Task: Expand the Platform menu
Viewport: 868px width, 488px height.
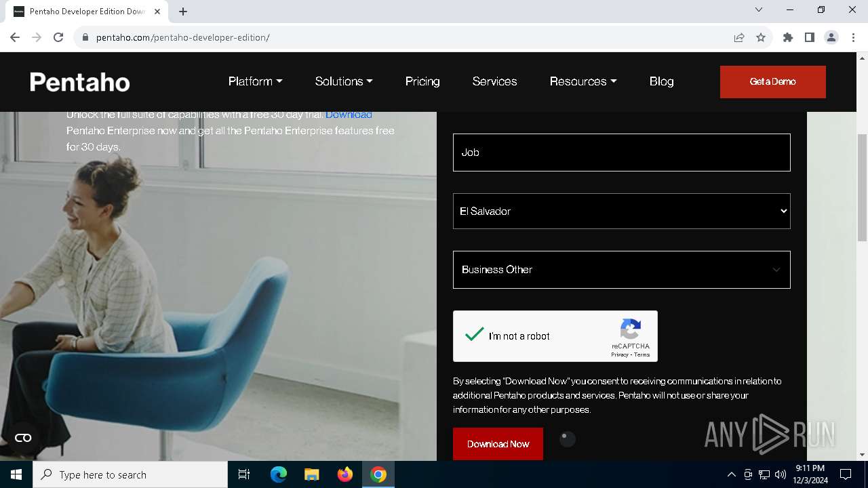Action: pyautogui.click(x=255, y=81)
